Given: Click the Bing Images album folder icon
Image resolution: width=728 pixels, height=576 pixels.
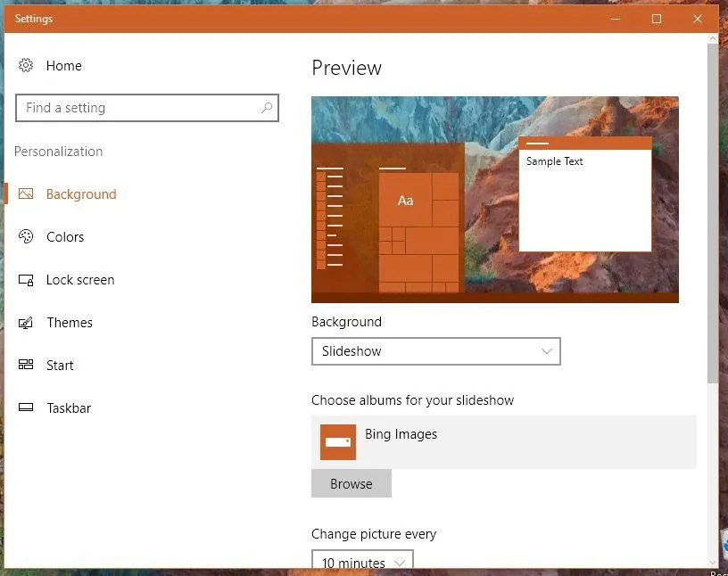Looking at the screenshot, I should tap(338, 442).
